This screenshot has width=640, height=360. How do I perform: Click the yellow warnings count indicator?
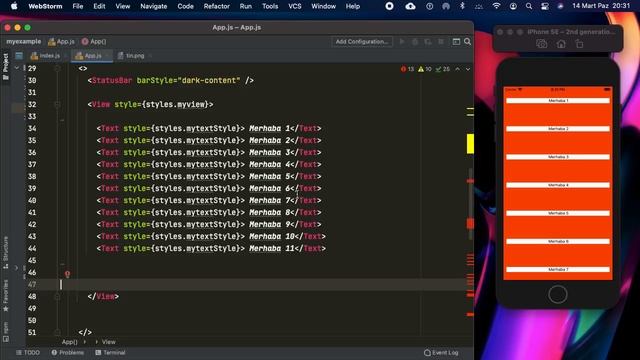click(x=424, y=69)
